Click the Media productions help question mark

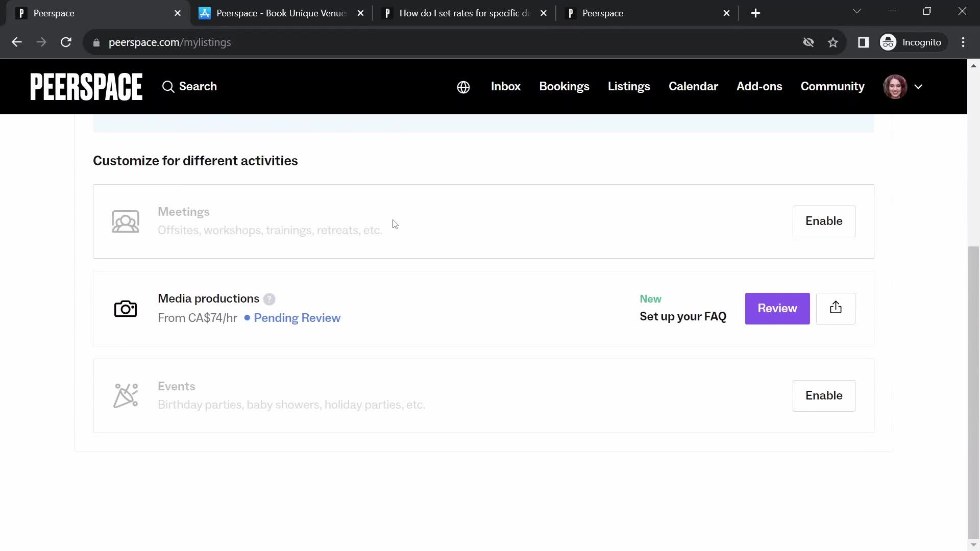269,299
